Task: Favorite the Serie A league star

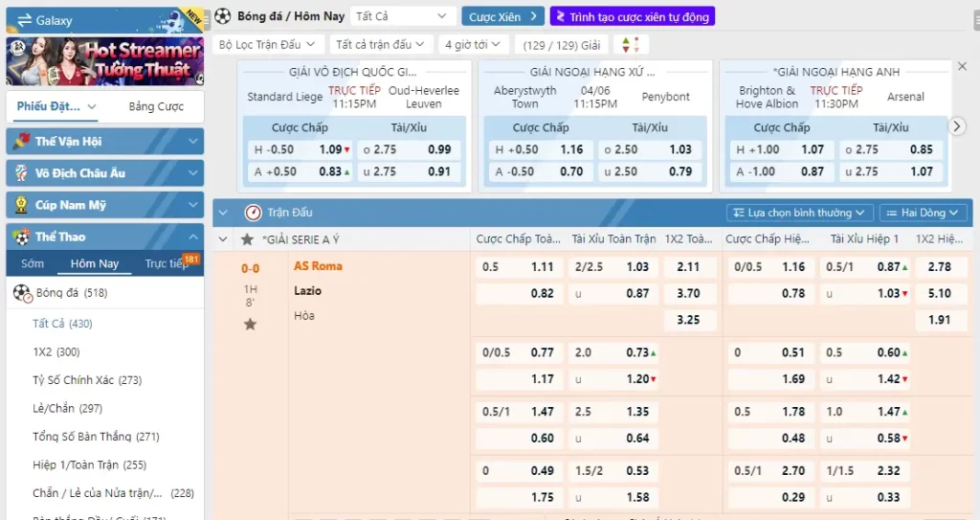Action: coord(248,239)
